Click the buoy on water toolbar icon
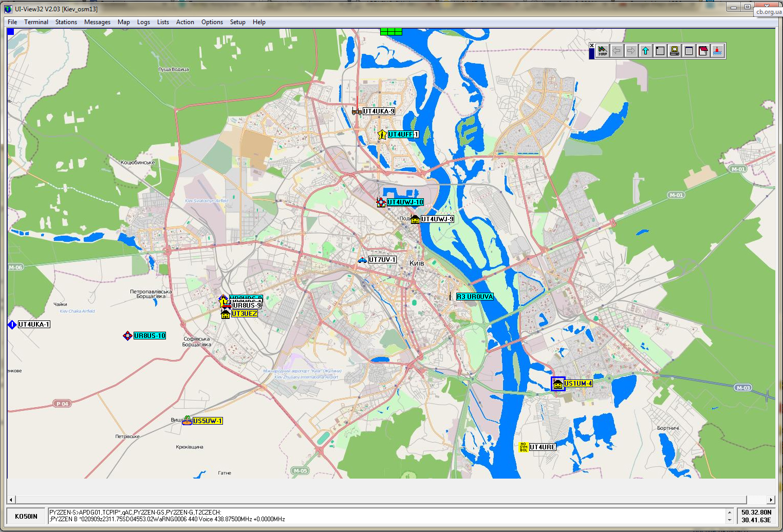783x532 pixels. [718, 51]
